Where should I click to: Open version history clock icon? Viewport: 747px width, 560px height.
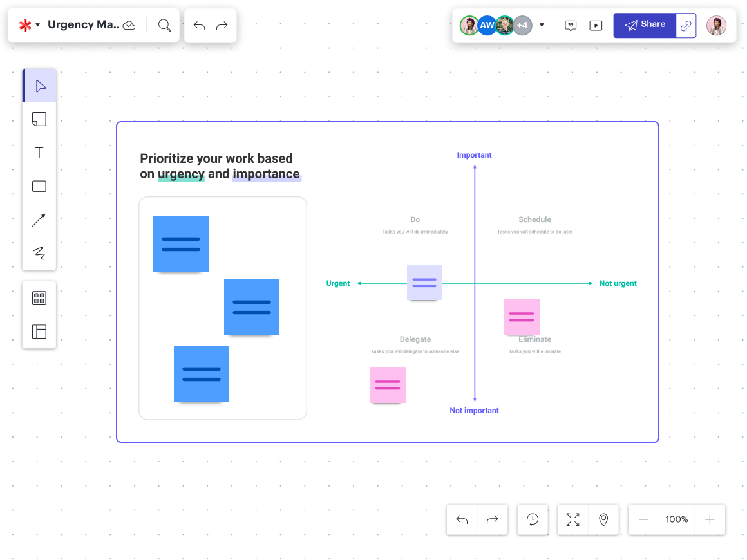click(533, 519)
